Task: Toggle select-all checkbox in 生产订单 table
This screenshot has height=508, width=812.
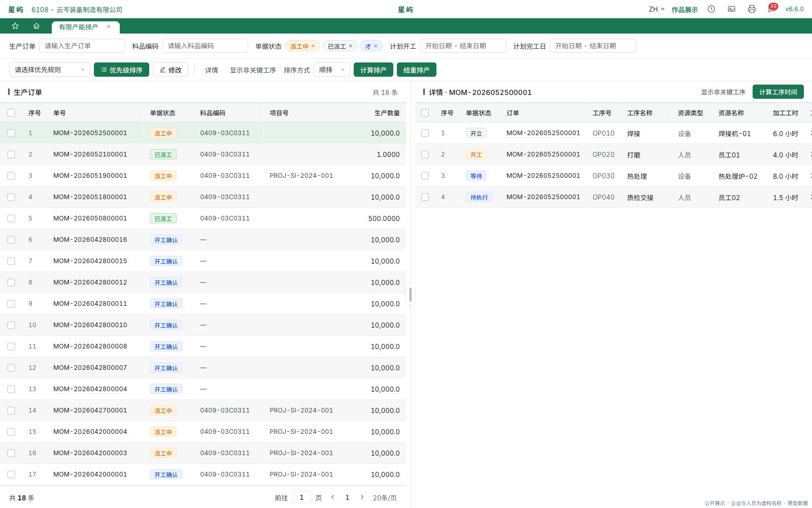Action: [x=11, y=113]
